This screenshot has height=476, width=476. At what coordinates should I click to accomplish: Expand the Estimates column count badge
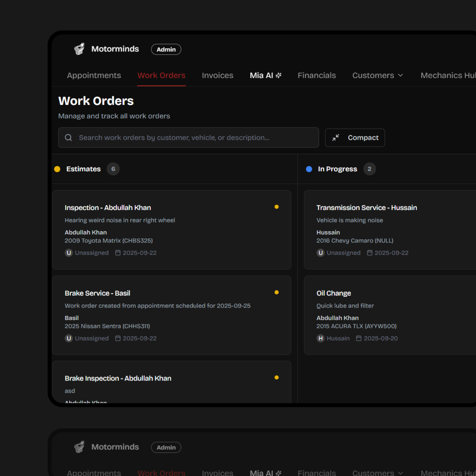[x=113, y=169]
